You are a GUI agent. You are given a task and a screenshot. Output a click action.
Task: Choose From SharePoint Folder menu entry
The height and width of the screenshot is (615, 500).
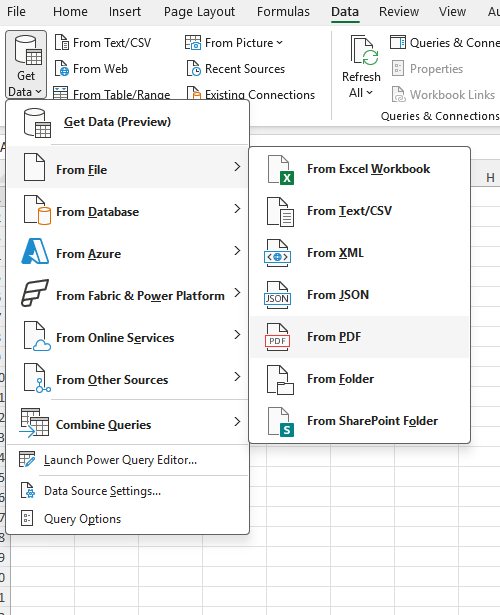click(360, 421)
